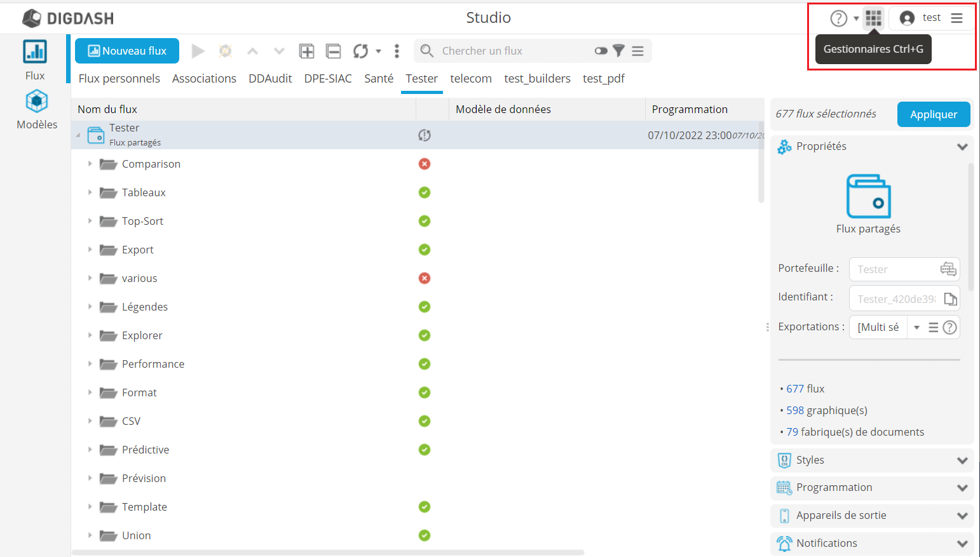Expand all folders with plus icon
The height and width of the screenshot is (557, 980).
pos(307,51)
